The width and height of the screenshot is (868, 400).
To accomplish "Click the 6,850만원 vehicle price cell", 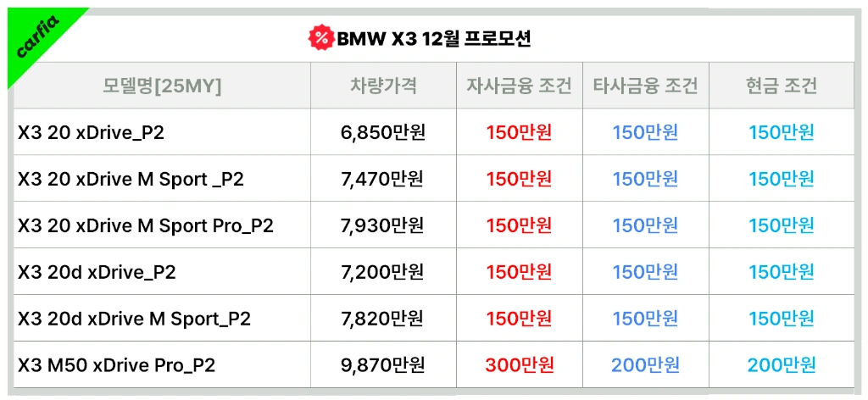I will [383, 132].
